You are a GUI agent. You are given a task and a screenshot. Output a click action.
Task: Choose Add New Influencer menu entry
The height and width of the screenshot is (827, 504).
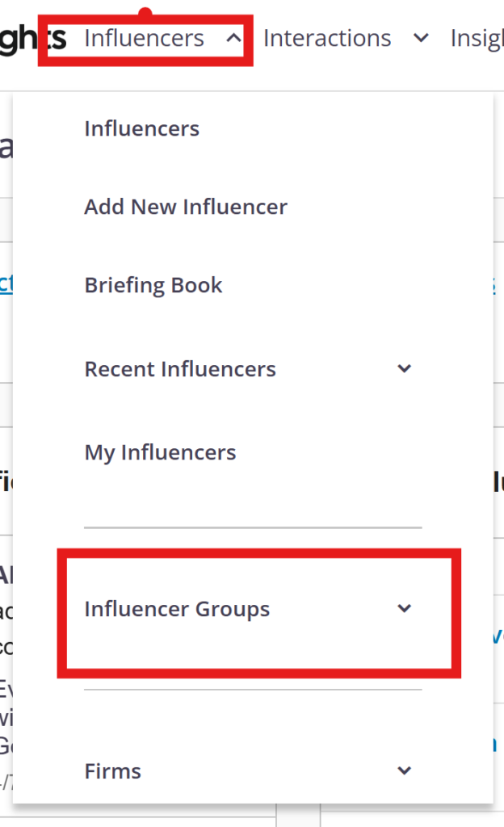click(x=186, y=207)
